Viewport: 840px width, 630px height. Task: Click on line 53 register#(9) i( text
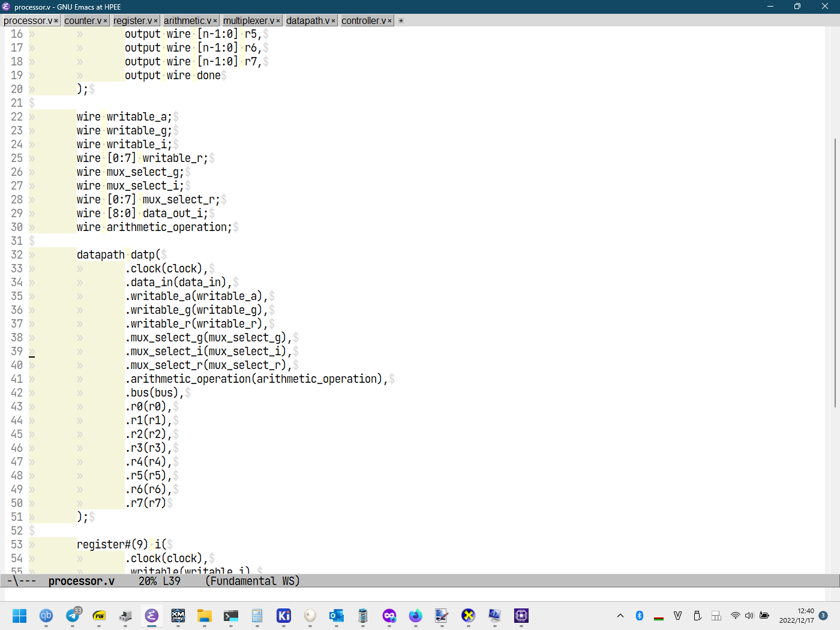point(122,545)
